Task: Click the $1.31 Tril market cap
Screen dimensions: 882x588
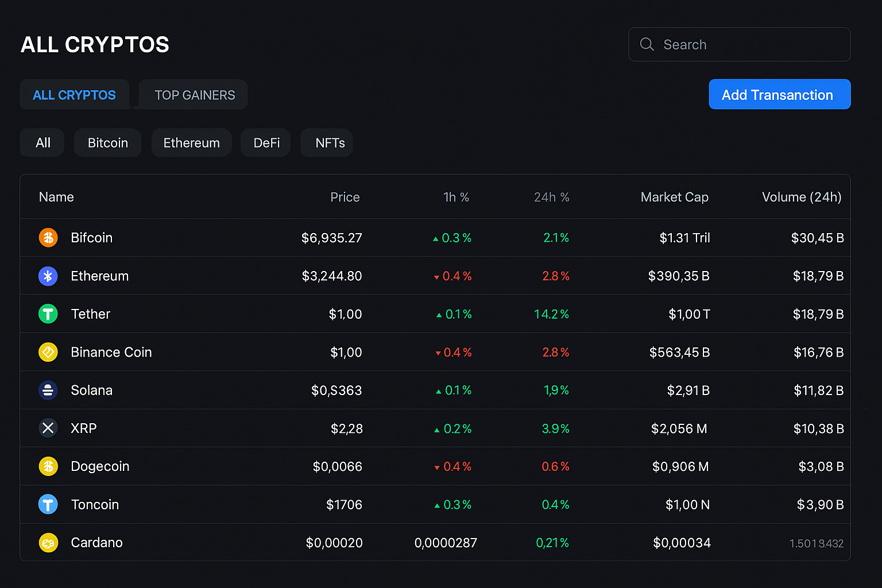Action: [684, 238]
